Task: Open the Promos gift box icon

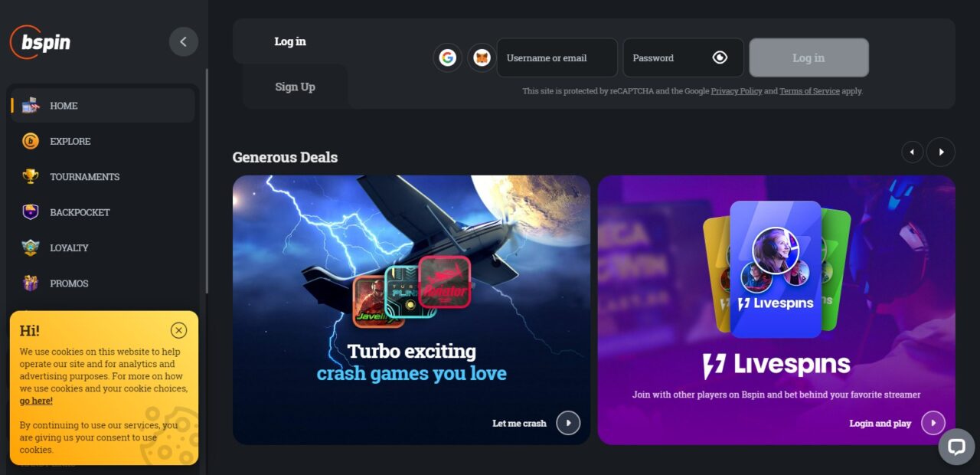Action: tap(31, 283)
